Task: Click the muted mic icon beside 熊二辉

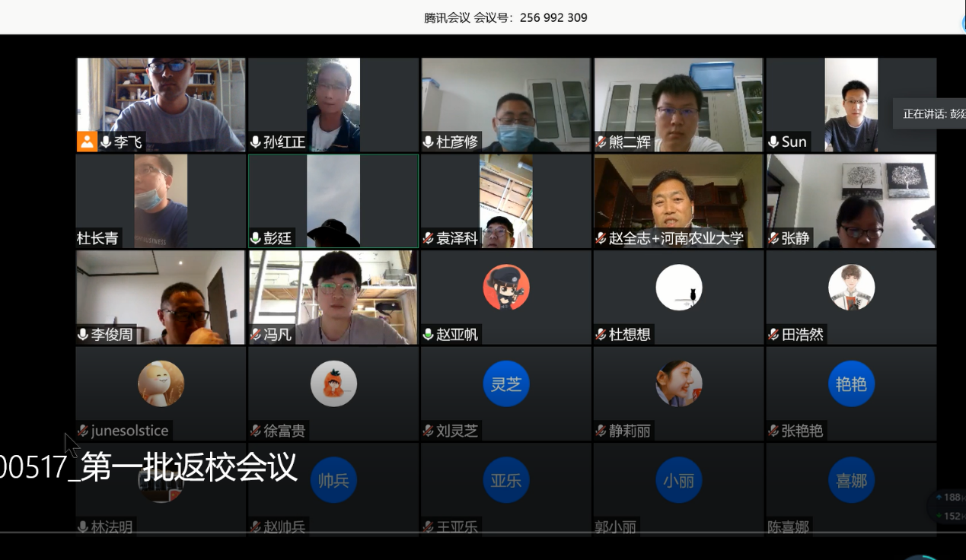Action: point(601,142)
